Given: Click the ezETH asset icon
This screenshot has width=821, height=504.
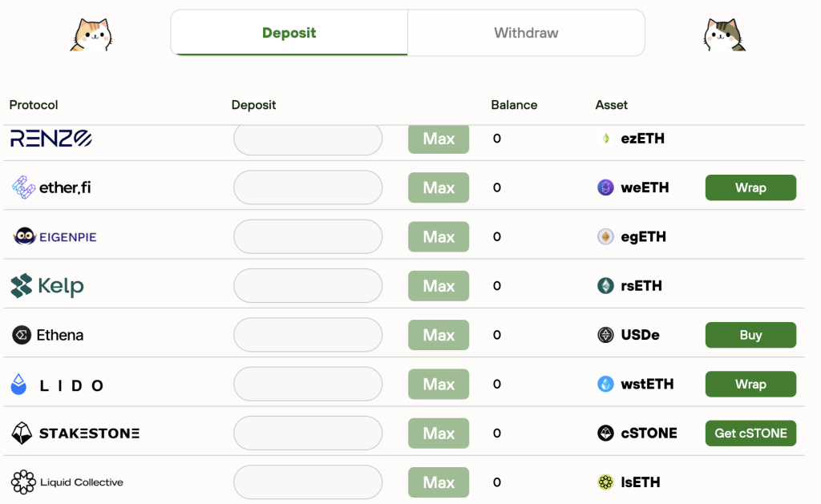Looking at the screenshot, I should tap(605, 138).
